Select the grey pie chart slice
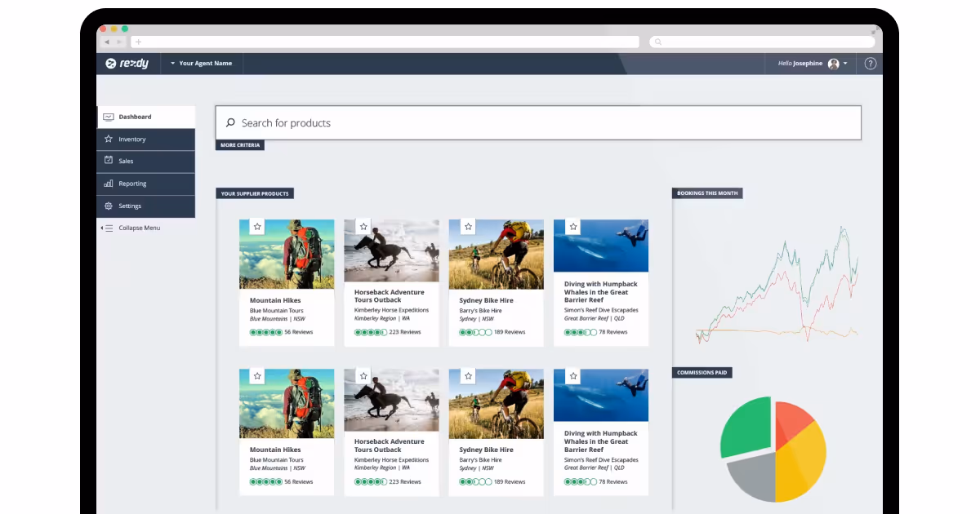This screenshot has width=980, height=514. [751, 477]
